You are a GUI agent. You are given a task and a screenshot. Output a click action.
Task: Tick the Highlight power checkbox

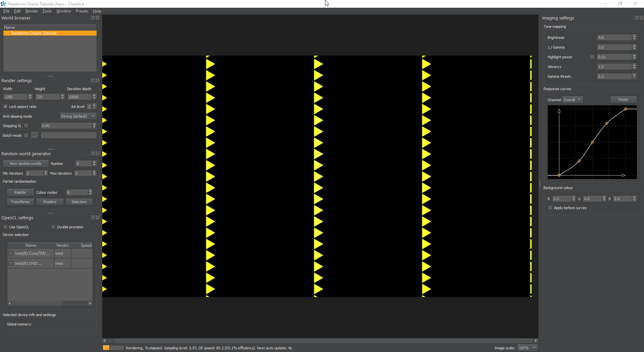tap(592, 57)
